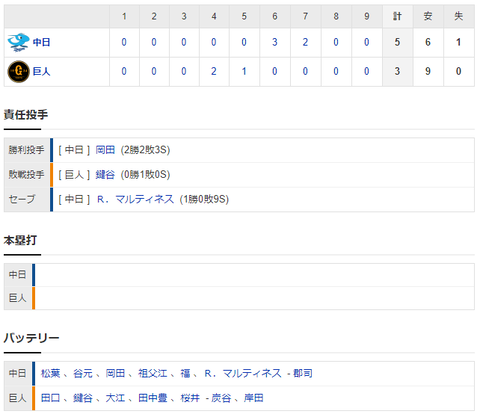
Task: Open 田中豊 pitcher link
Action: point(153,398)
